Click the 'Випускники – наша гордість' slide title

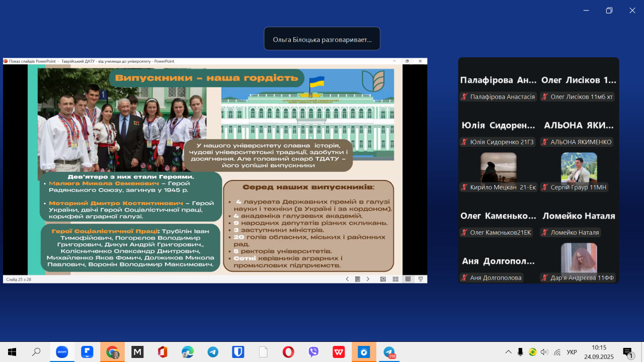(x=207, y=78)
